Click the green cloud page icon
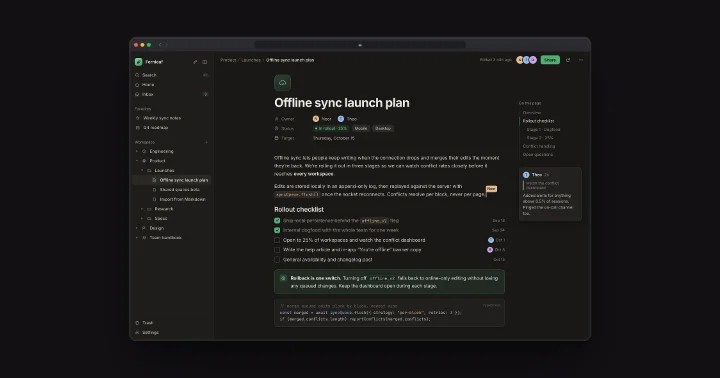The width and height of the screenshot is (720, 378). click(282, 83)
